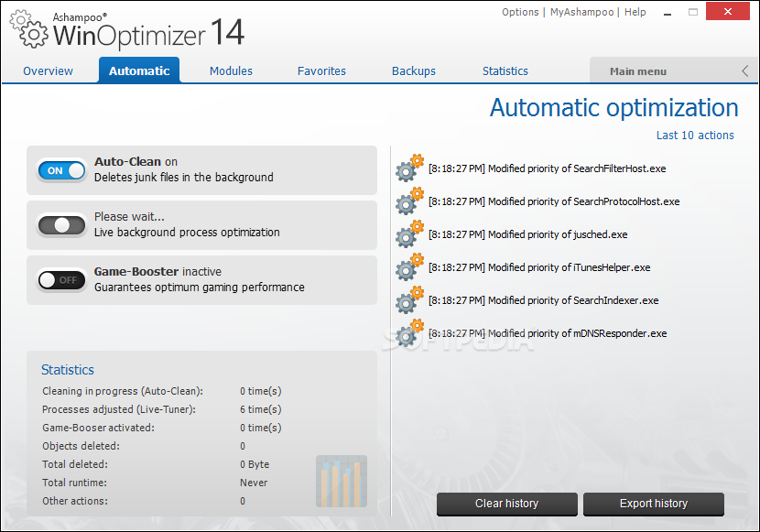Select the SearchIndexer.exe priority log entry
This screenshot has height=532, width=760.
tap(543, 300)
